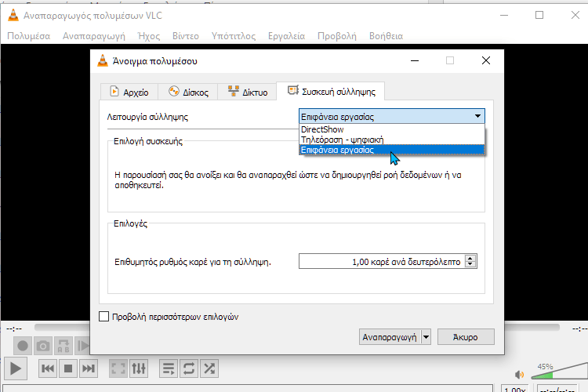Increase frame rate with up stepper arrow
The image size is (588, 392).
pos(470,258)
